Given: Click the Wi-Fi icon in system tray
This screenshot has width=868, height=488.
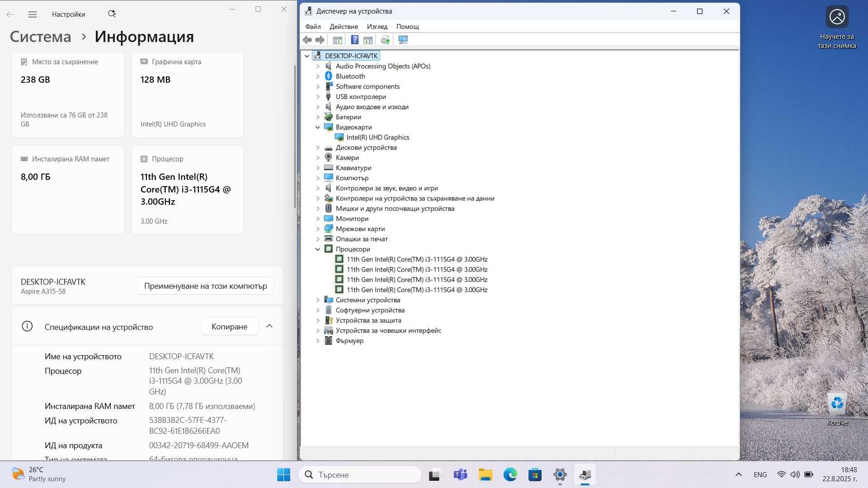Looking at the screenshot, I should click(781, 474).
